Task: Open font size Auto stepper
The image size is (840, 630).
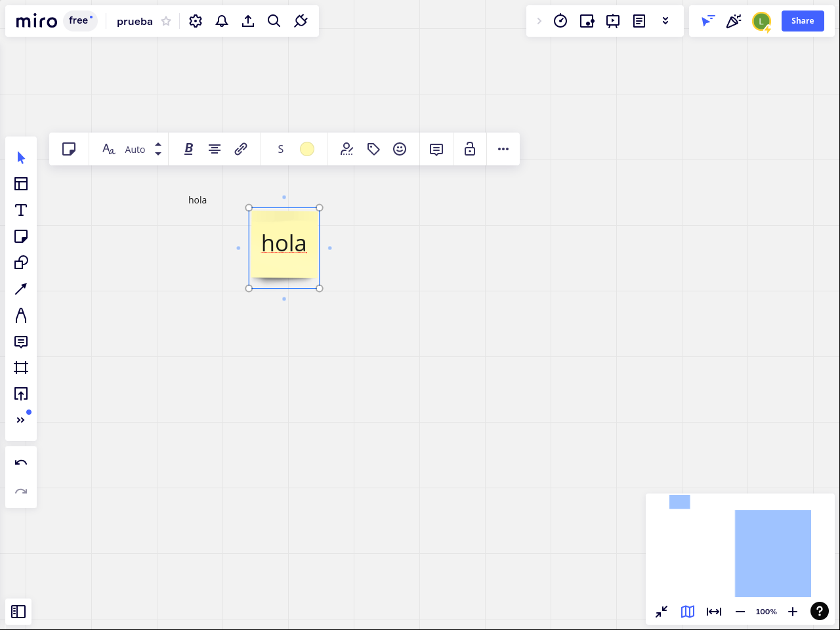Action: point(158,149)
